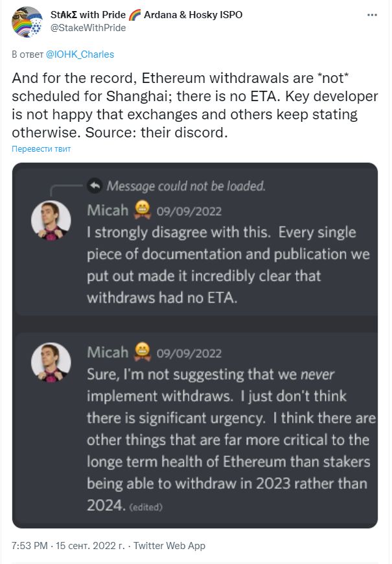Click the Micah username in the second message
The width and height of the screenshot is (392, 564).
click(108, 352)
